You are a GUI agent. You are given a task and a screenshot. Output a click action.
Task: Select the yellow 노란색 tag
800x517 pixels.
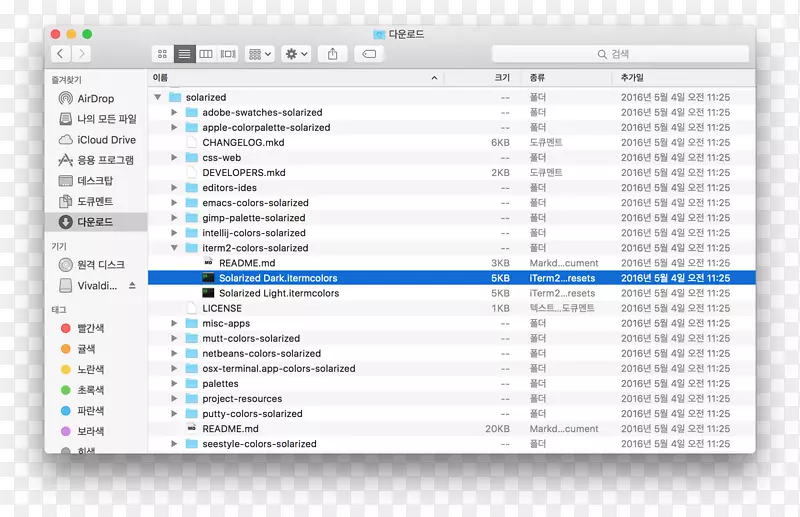pyautogui.click(x=83, y=369)
